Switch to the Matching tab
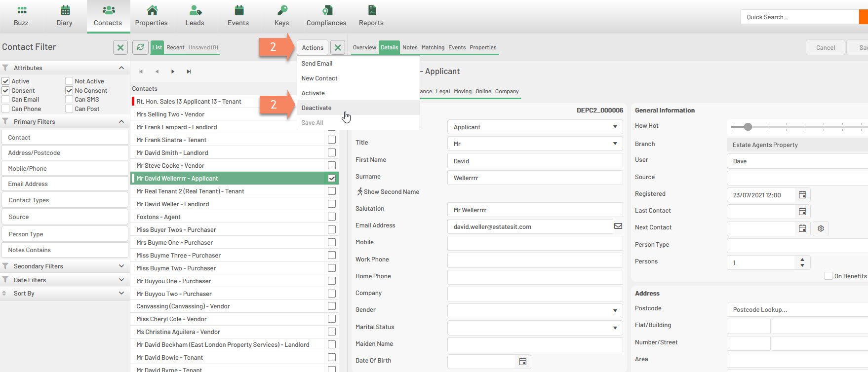Image resolution: width=868 pixels, height=372 pixels. [433, 47]
